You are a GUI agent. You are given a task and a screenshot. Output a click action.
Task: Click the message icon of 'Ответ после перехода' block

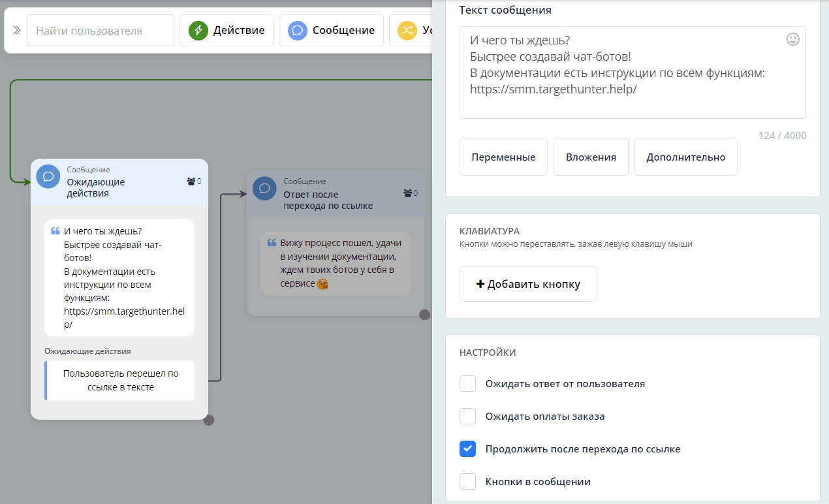click(x=264, y=188)
